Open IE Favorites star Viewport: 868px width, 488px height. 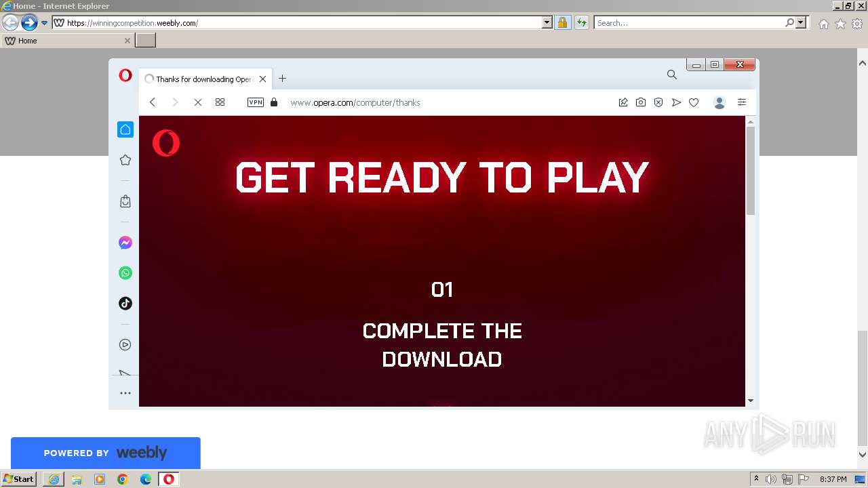(840, 24)
